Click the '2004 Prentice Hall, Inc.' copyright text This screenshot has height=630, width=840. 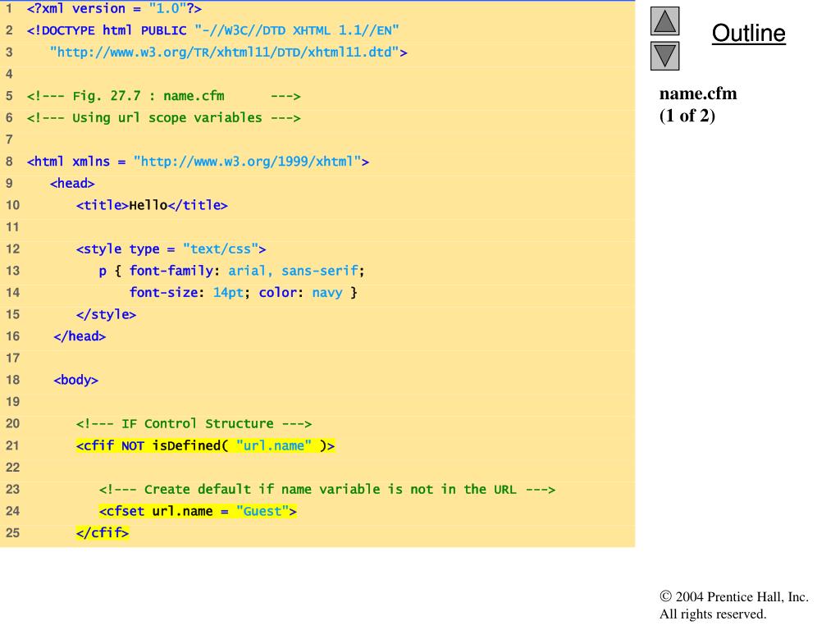734,597
